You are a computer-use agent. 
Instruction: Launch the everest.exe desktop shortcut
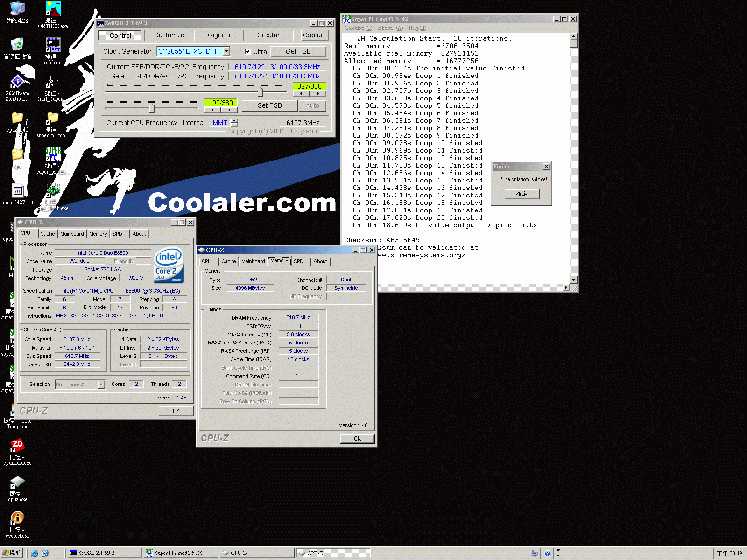click(x=17, y=518)
